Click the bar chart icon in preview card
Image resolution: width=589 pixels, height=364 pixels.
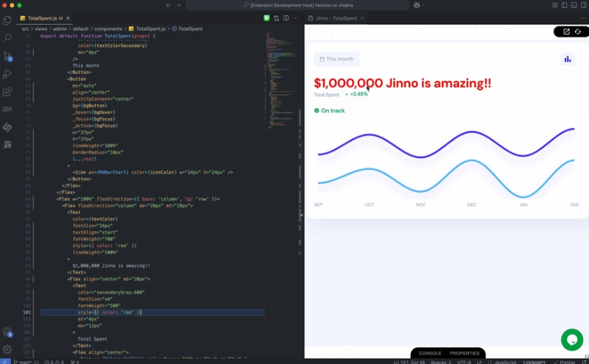[x=568, y=59]
